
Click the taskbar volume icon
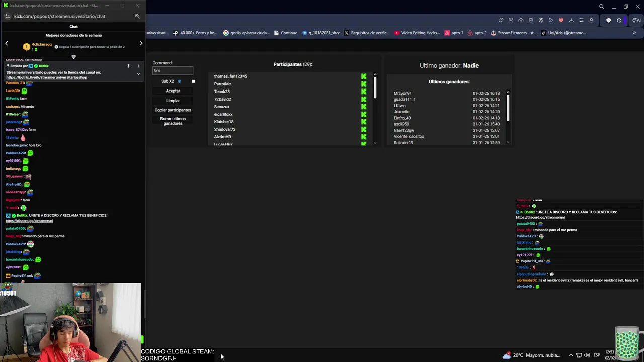(x=587, y=355)
